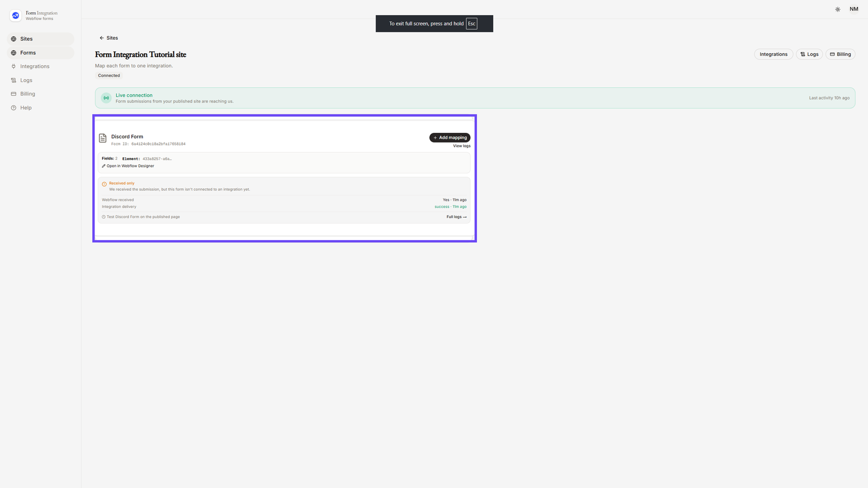This screenshot has width=868, height=488.
Task: Open the NM user account menu
Action: (854, 9)
